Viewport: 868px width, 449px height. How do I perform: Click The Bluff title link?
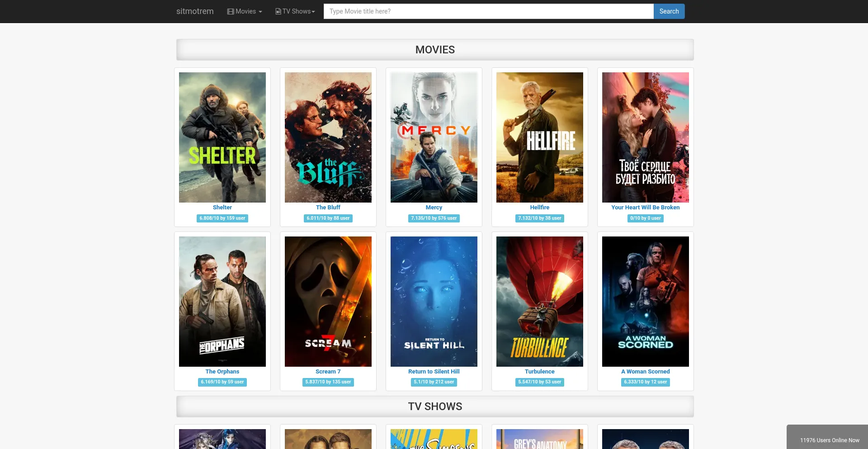pyautogui.click(x=328, y=208)
